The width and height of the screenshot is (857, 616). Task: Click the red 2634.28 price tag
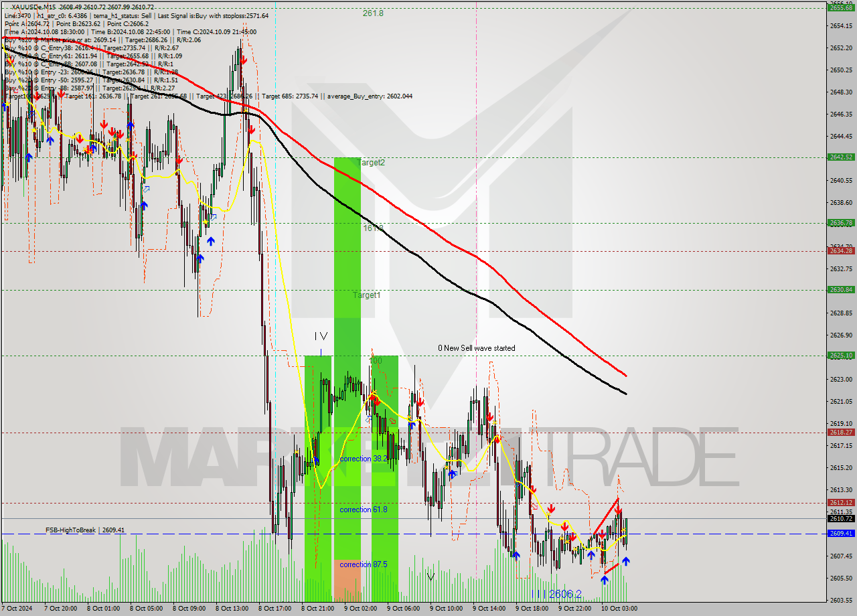[x=841, y=250]
